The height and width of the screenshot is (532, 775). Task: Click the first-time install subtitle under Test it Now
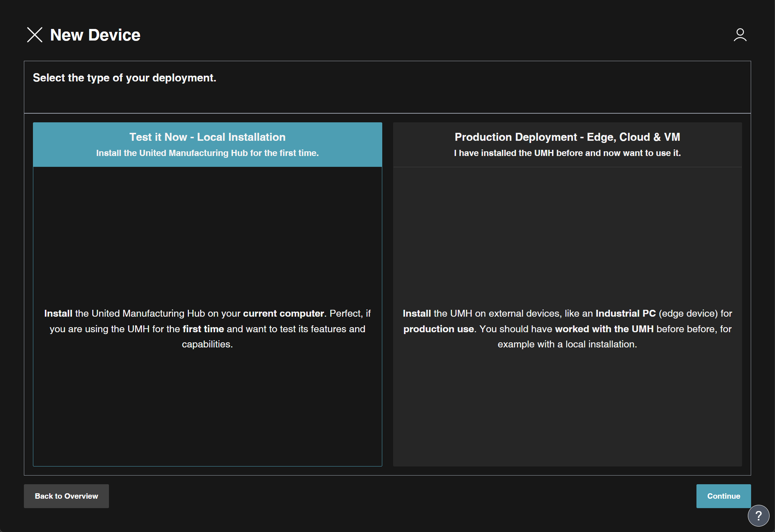coord(207,153)
